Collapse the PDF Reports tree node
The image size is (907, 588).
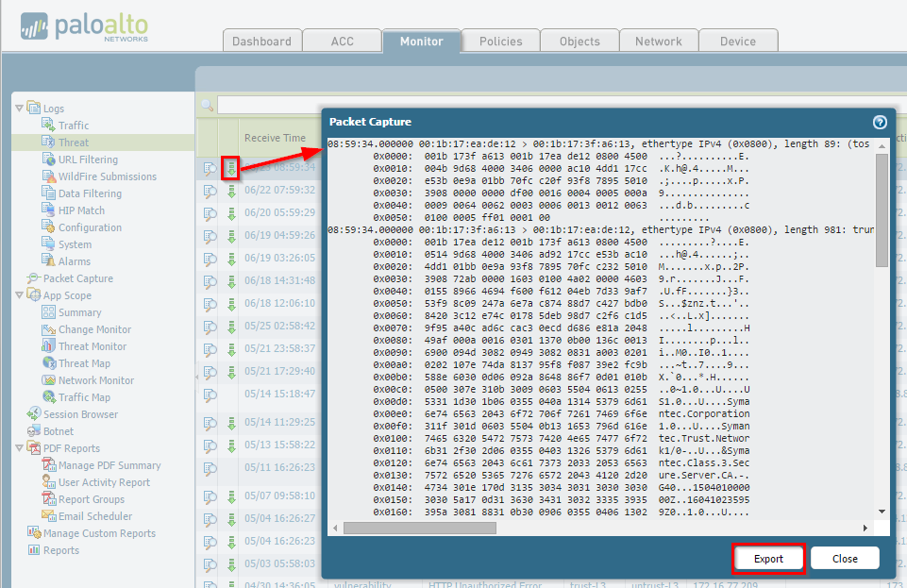click(x=19, y=448)
